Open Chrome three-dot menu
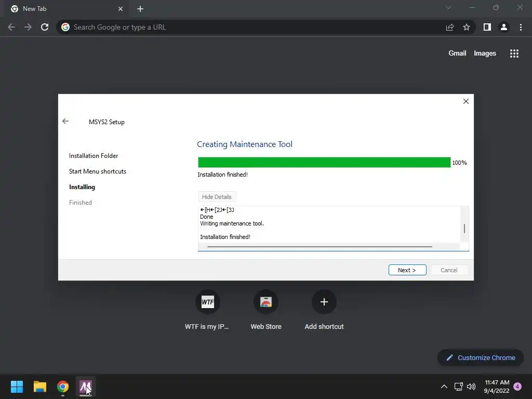532x399 pixels. pyautogui.click(x=521, y=27)
